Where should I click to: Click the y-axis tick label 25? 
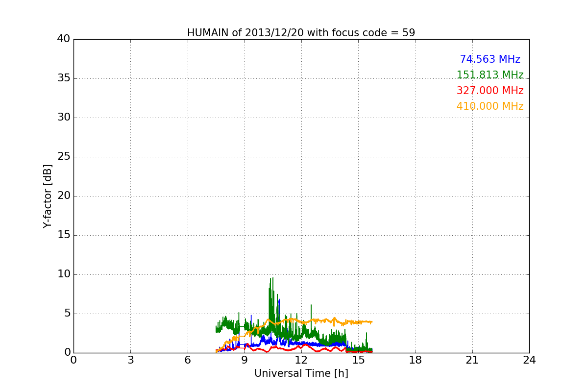(64, 157)
